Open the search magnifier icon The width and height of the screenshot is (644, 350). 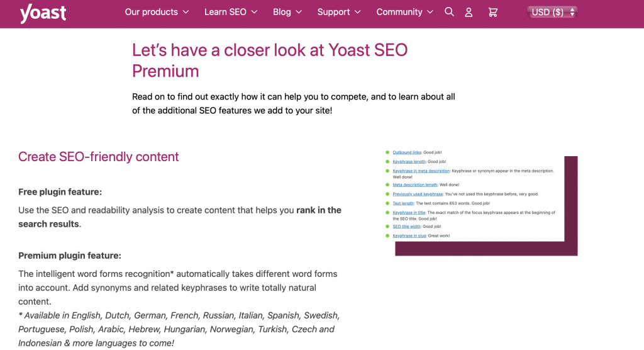click(x=449, y=12)
